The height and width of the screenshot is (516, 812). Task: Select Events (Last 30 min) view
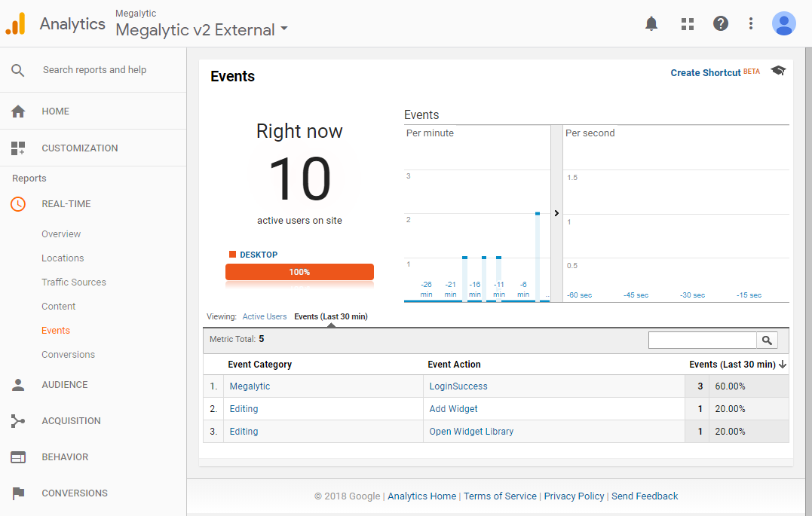330,316
